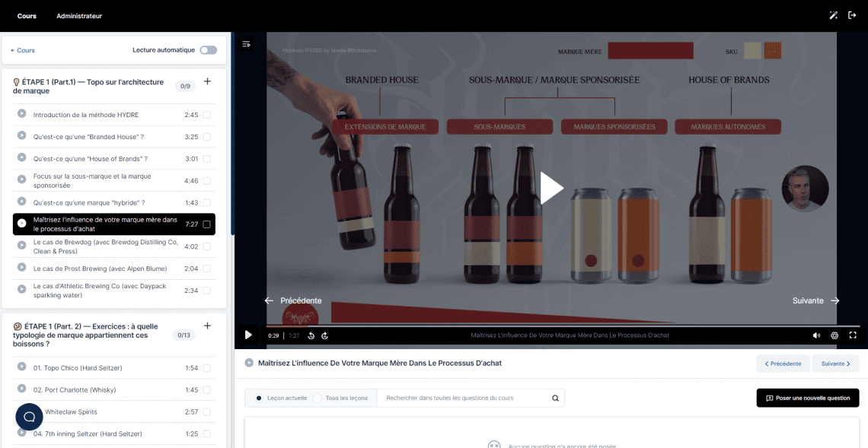Tick checkbox for Le cas de Prost Brewing
868x448 pixels.
click(x=206, y=268)
